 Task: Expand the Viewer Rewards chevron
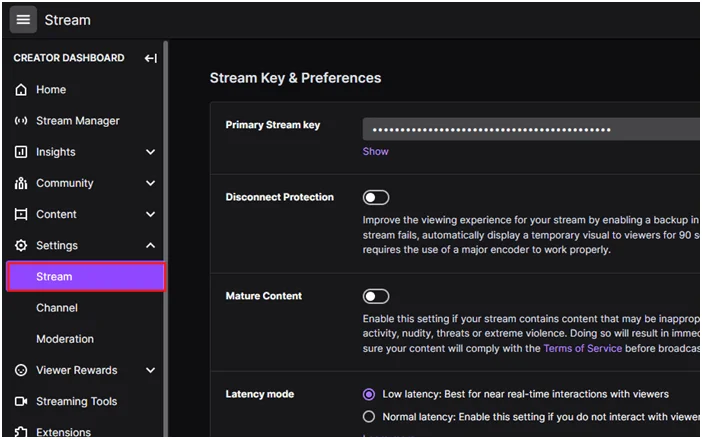pyautogui.click(x=150, y=370)
